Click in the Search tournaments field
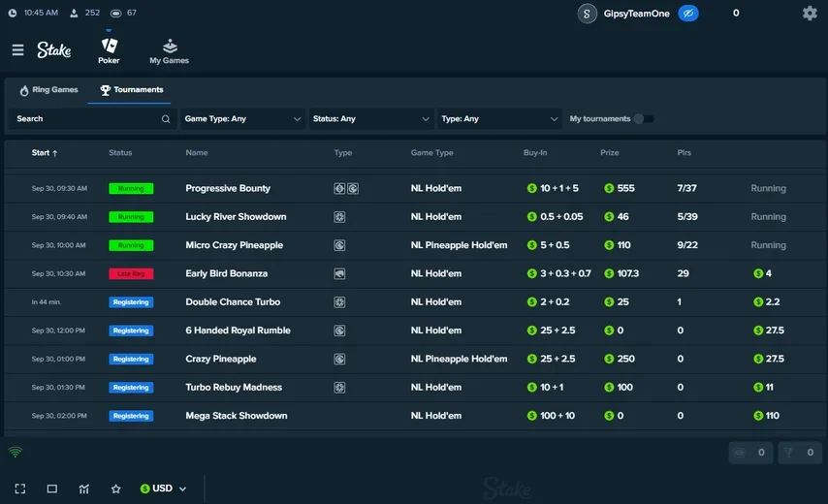 tap(92, 119)
